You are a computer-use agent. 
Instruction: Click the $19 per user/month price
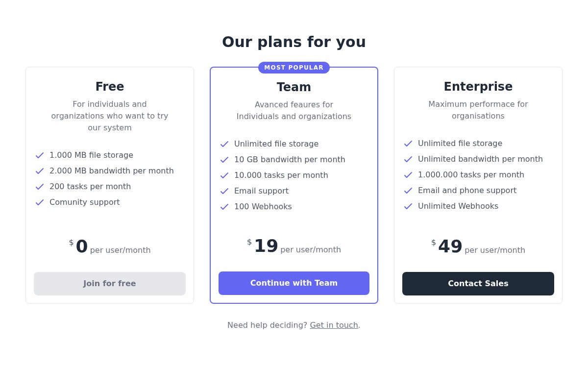click(294, 246)
